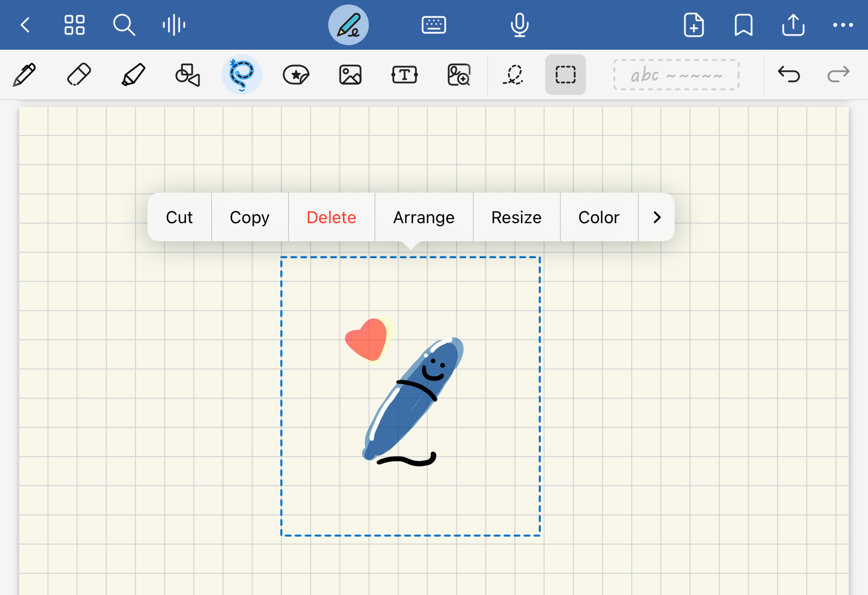Copy the selected drawing

point(249,217)
